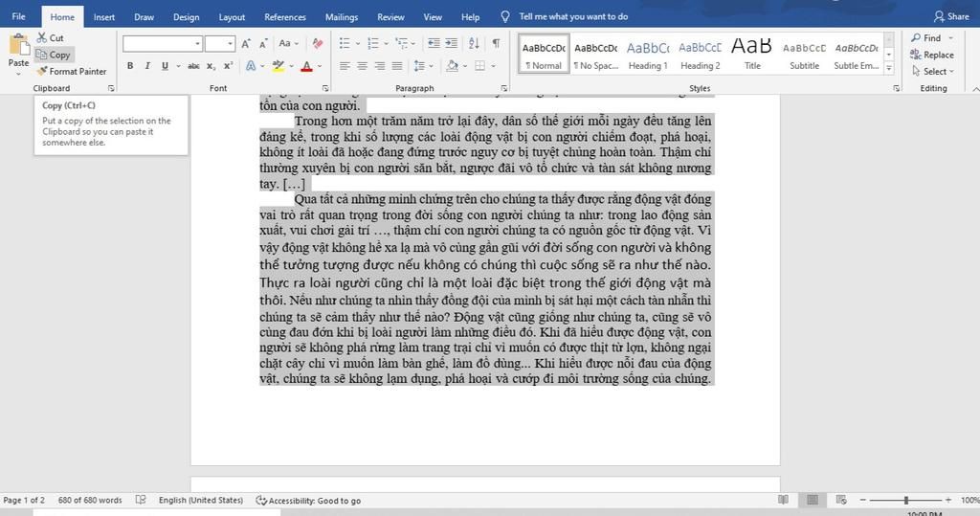Collapse the ribbon with the arrow
This screenshot has height=516, width=980.
(975, 89)
